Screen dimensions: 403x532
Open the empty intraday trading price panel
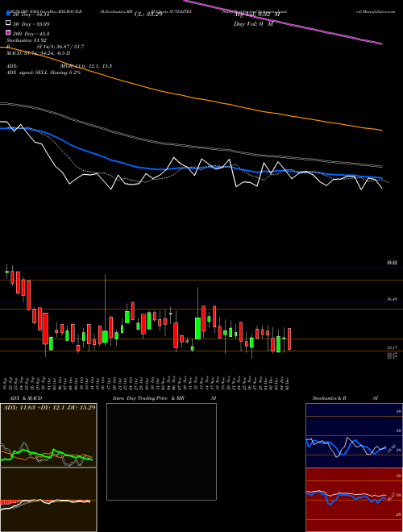161,451
